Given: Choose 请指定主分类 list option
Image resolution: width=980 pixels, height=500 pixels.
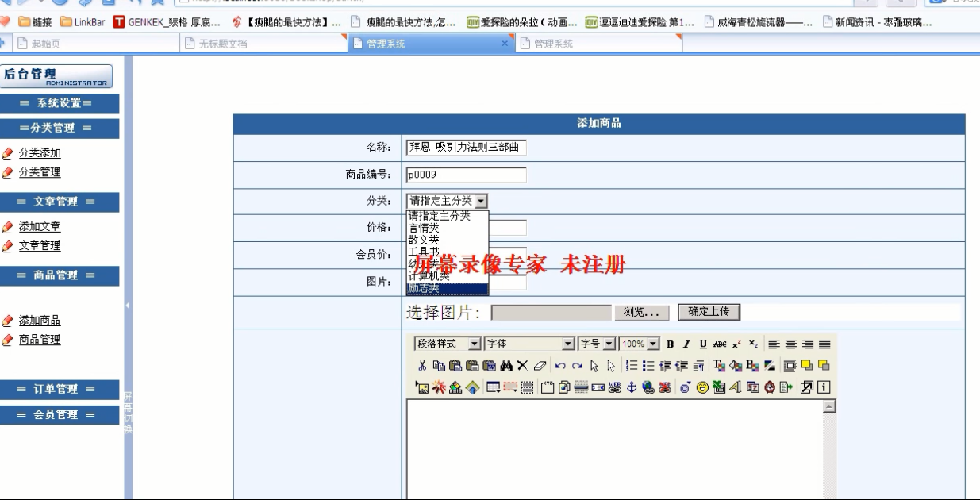Looking at the screenshot, I should point(448,216).
